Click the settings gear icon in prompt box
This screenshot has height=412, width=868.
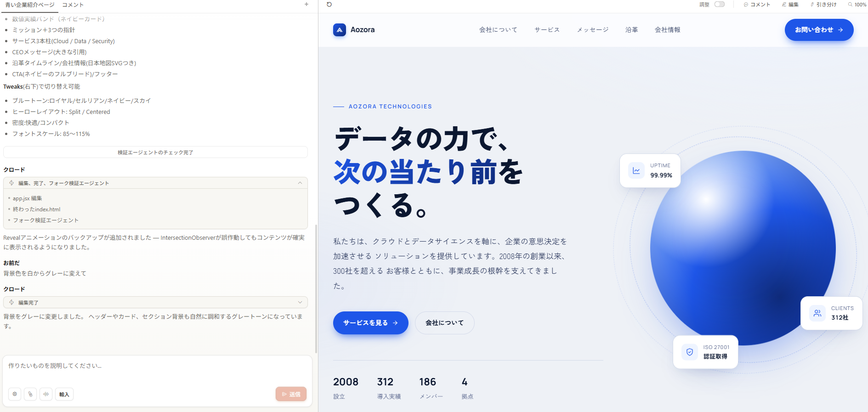[x=15, y=394]
